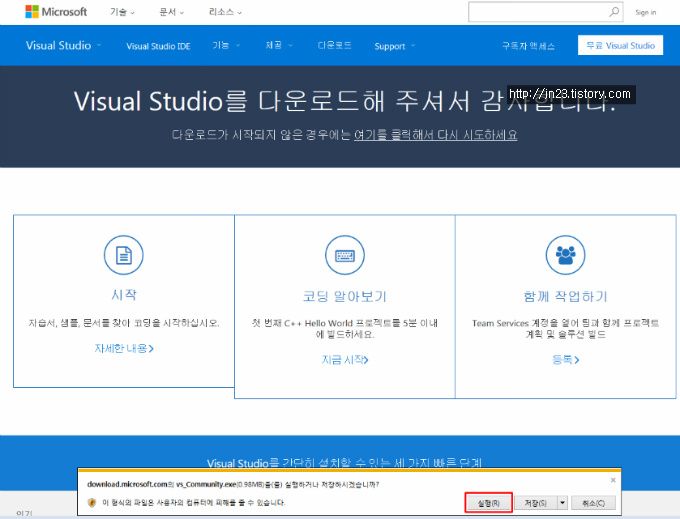680x519 pixels.
Task: Click the 코딩 알아보기 heading
Action: pos(344,297)
